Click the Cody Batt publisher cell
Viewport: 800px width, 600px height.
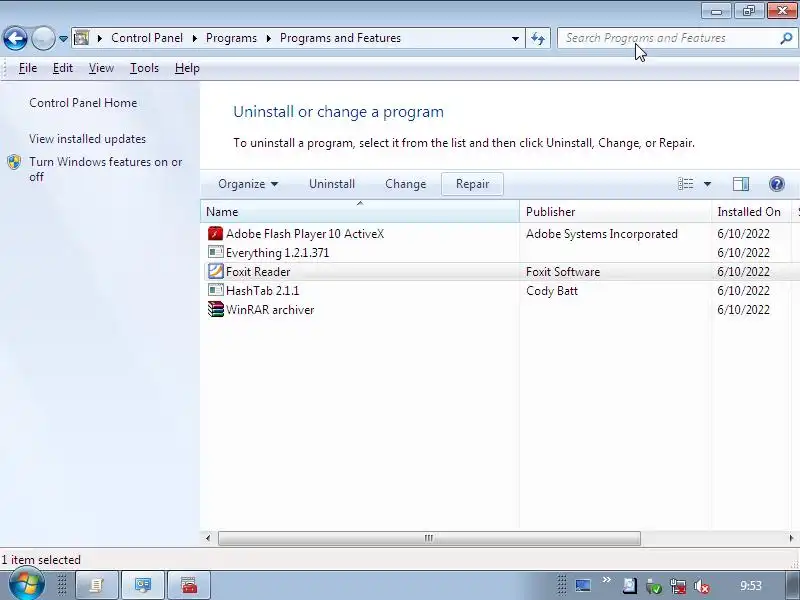552,291
